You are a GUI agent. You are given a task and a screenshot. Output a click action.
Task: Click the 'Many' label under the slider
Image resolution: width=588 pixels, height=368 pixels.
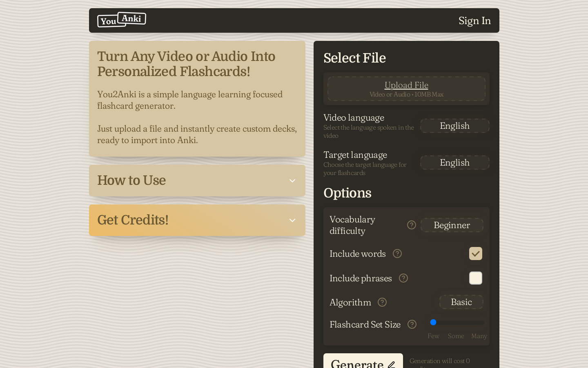point(479,336)
